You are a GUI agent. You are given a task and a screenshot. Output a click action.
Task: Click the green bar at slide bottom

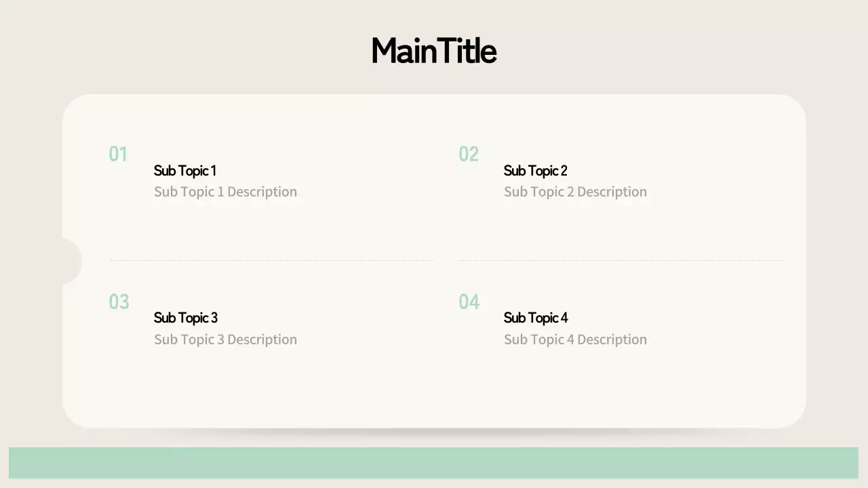coord(434,463)
